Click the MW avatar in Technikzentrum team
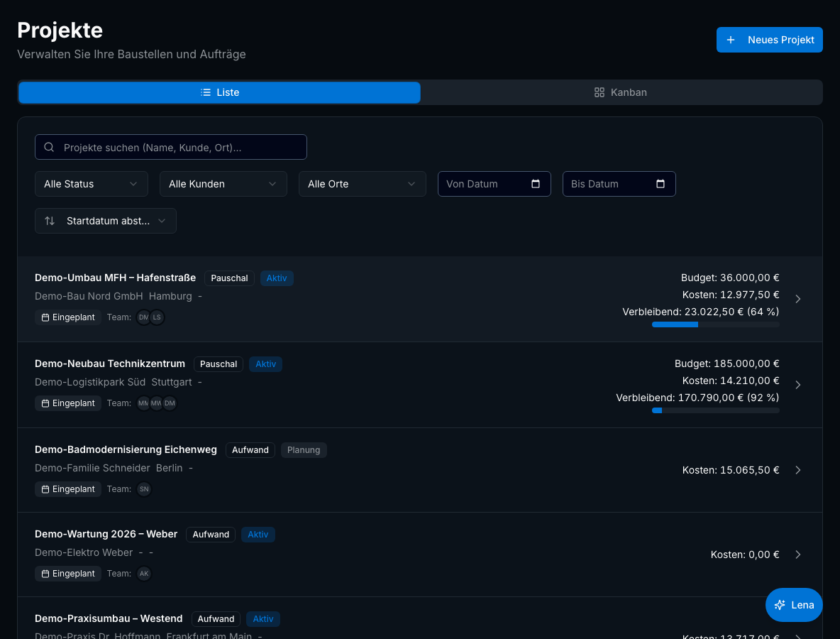Viewport: 840px width, 639px height. tap(156, 403)
